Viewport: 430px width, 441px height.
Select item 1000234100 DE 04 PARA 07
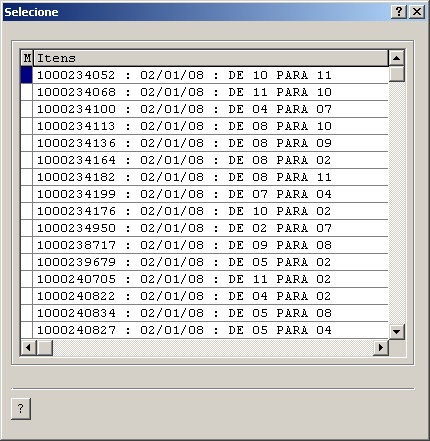coord(211,109)
